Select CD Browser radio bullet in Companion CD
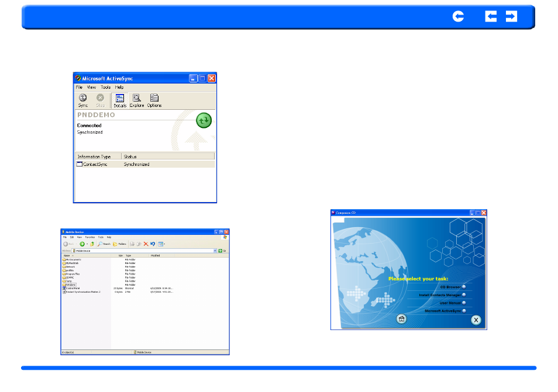Viewport: 558px width, 392px height. [x=464, y=287]
